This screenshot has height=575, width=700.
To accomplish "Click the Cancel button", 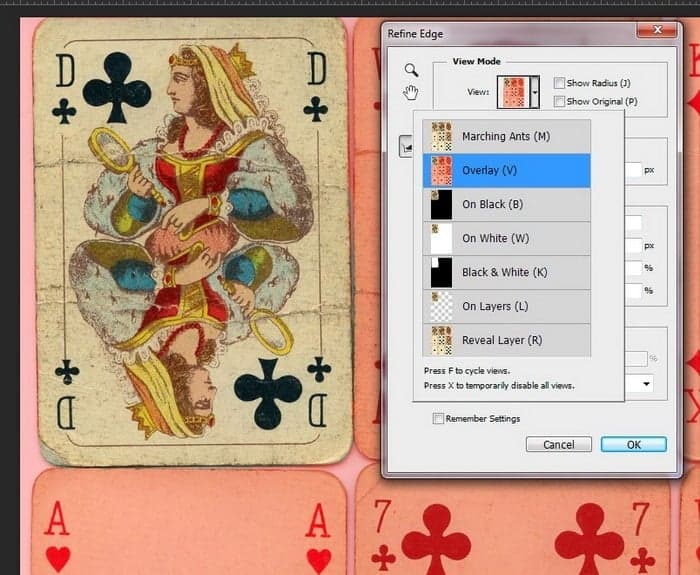I will point(558,444).
